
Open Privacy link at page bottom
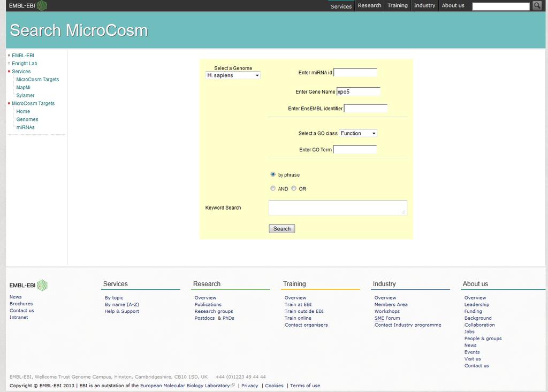click(x=249, y=386)
